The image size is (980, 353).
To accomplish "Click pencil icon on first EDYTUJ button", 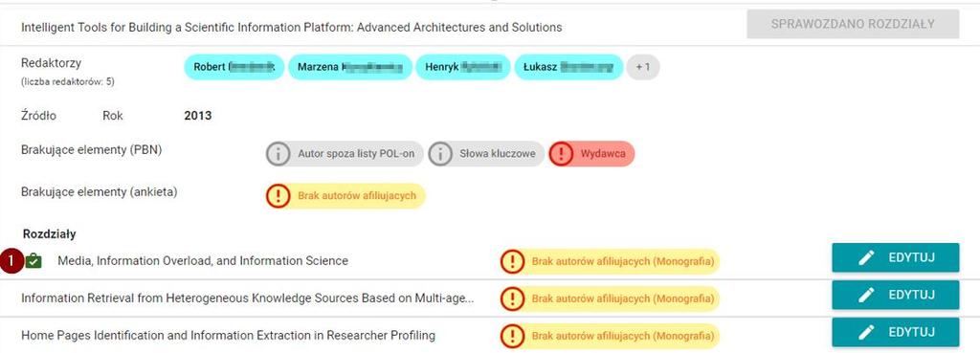I will coord(866,258).
